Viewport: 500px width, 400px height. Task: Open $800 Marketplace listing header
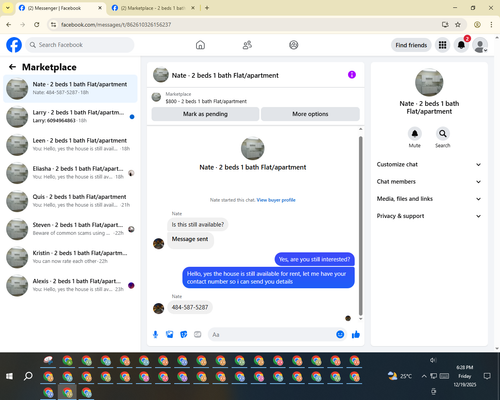pyautogui.click(x=256, y=98)
